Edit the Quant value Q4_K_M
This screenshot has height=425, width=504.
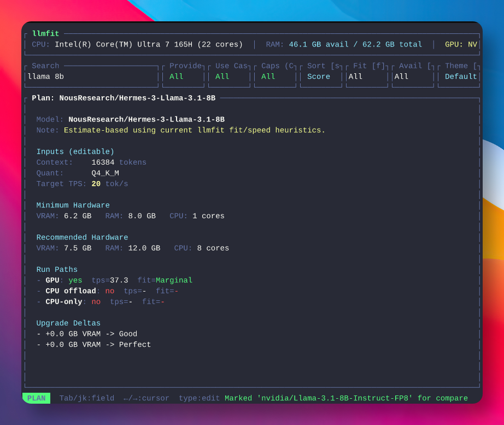click(105, 173)
